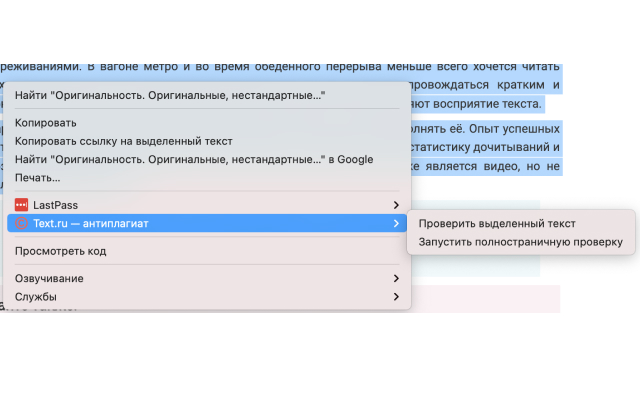Screen dimensions: 640x400
Task: Select Просмотреть код menu entry
Action: (207, 251)
